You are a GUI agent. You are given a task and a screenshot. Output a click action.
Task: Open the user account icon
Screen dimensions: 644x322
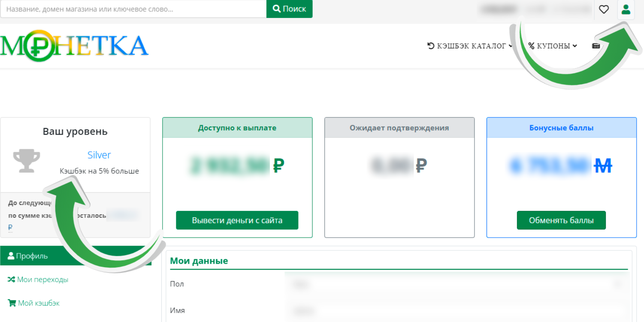626,9
